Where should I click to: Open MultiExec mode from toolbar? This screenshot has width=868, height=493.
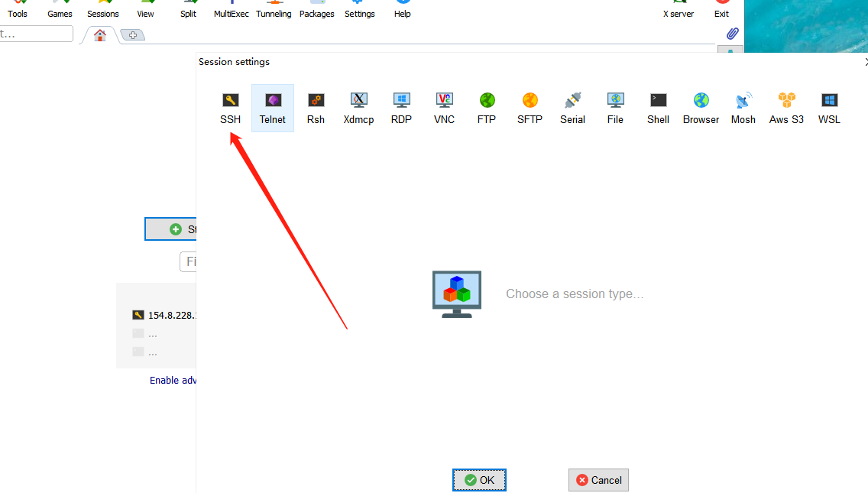pyautogui.click(x=232, y=10)
